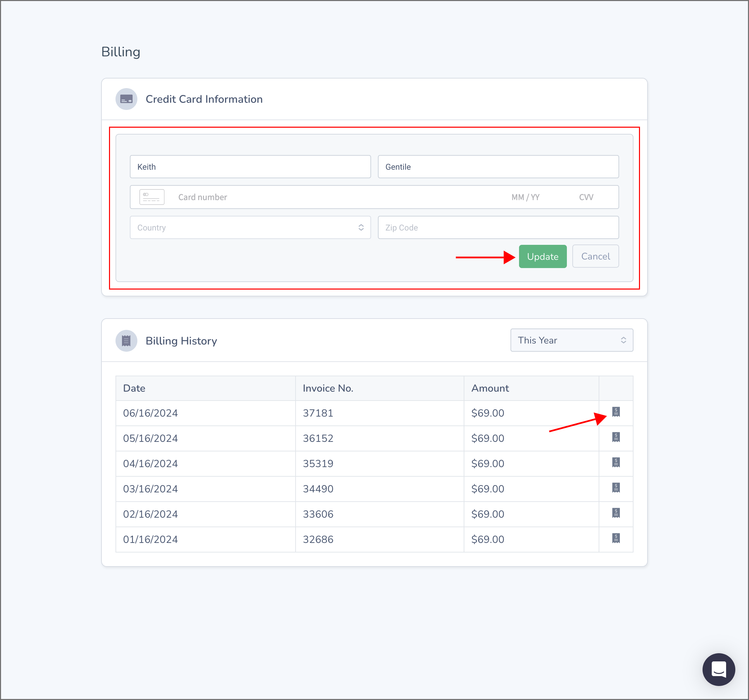Click invoice number 37181

pos(318,413)
